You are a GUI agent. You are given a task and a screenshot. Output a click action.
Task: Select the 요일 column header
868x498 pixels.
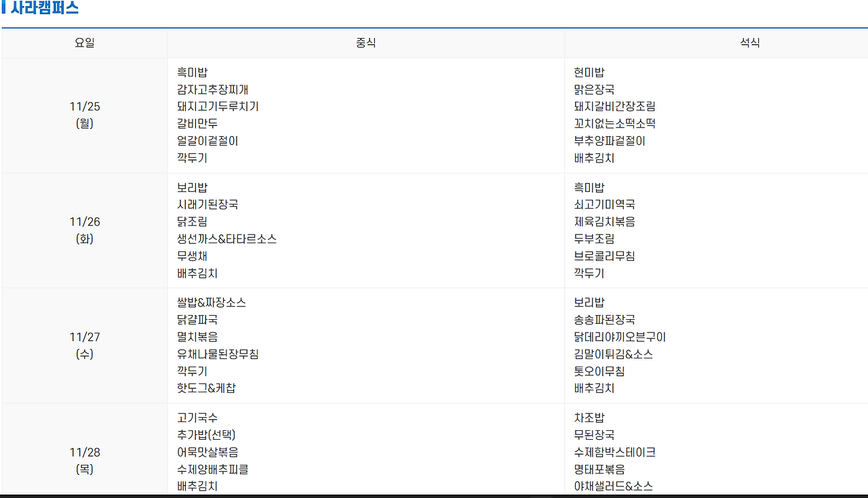tap(85, 42)
